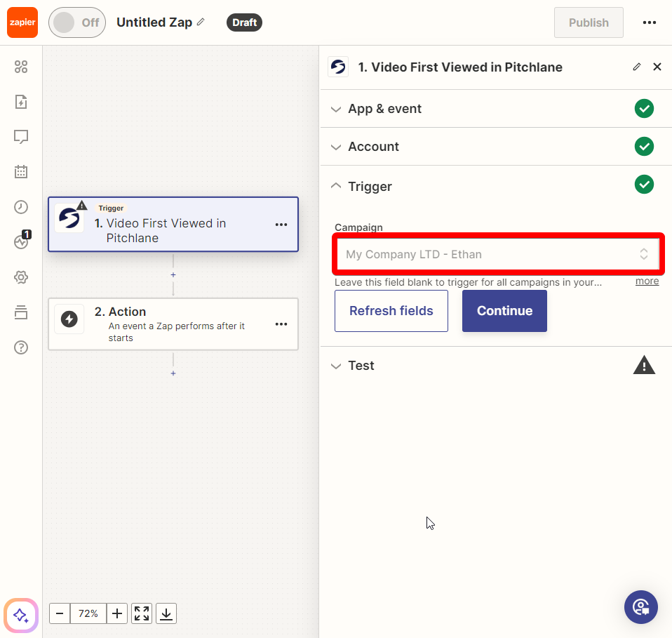Viewport: 672px width, 638px height.
Task: Collapse the Trigger section
Action: click(496, 186)
